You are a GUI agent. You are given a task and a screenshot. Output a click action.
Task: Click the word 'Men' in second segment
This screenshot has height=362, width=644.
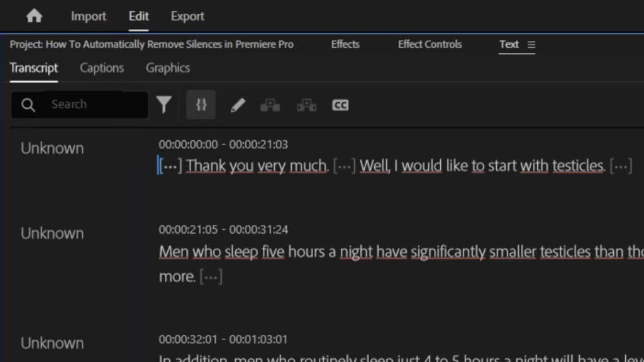pos(174,251)
